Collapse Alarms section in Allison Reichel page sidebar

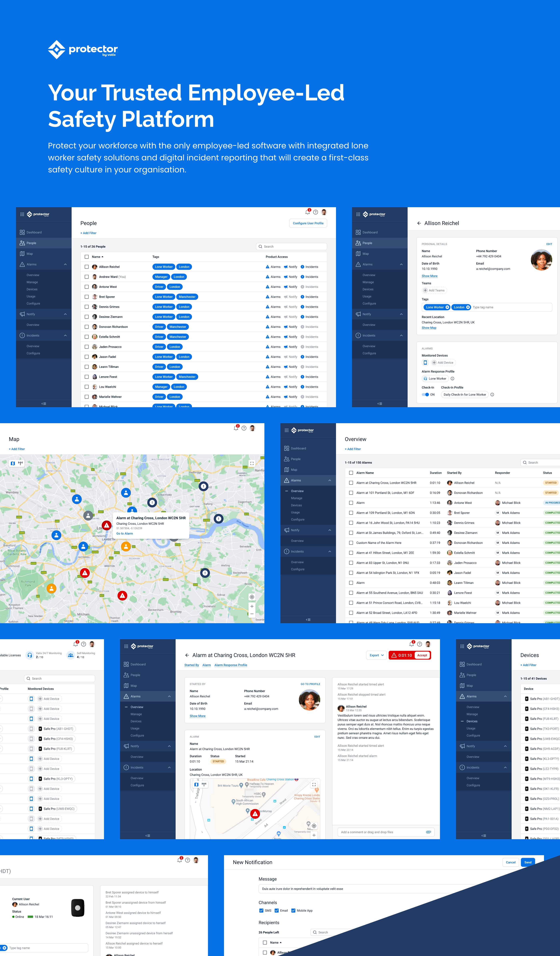click(x=401, y=264)
